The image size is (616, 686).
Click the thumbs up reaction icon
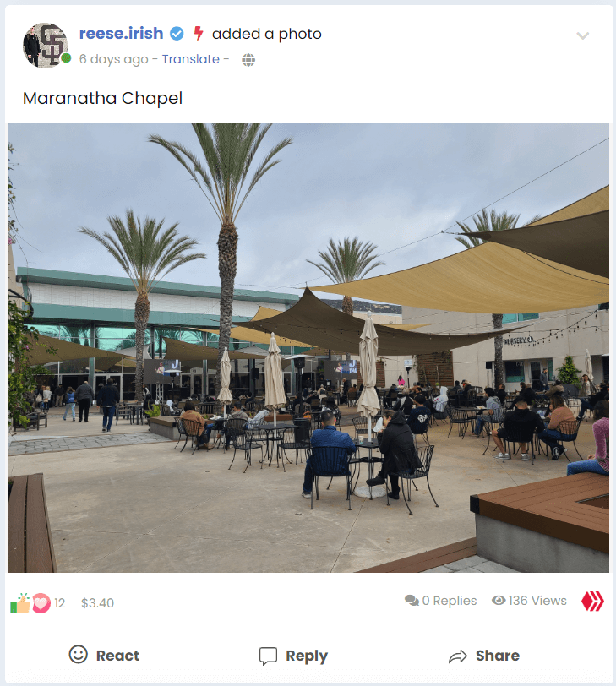pyautogui.click(x=19, y=603)
